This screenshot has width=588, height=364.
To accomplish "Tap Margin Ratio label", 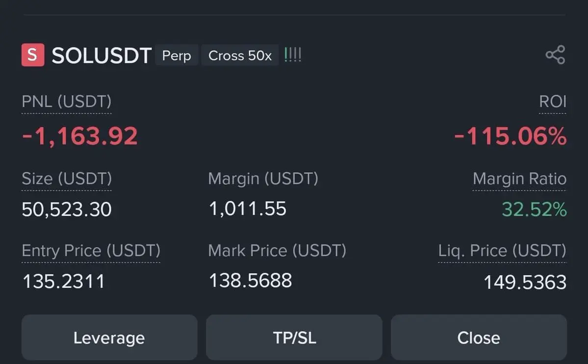I will [x=519, y=179].
